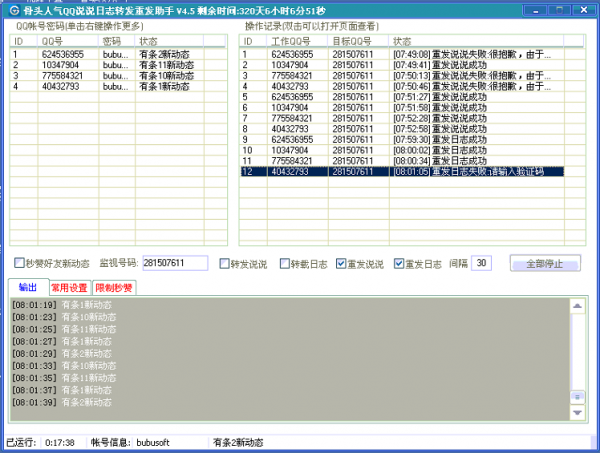600x453 pixels.
Task: Click the 状态 column header in account list
Action: (x=169, y=41)
